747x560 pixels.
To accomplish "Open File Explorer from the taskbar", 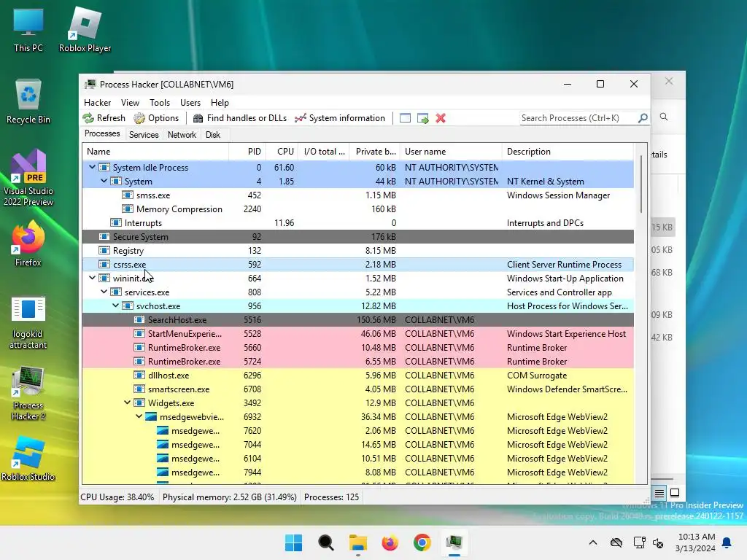I will pyautogui.click(x=357, y=542).
